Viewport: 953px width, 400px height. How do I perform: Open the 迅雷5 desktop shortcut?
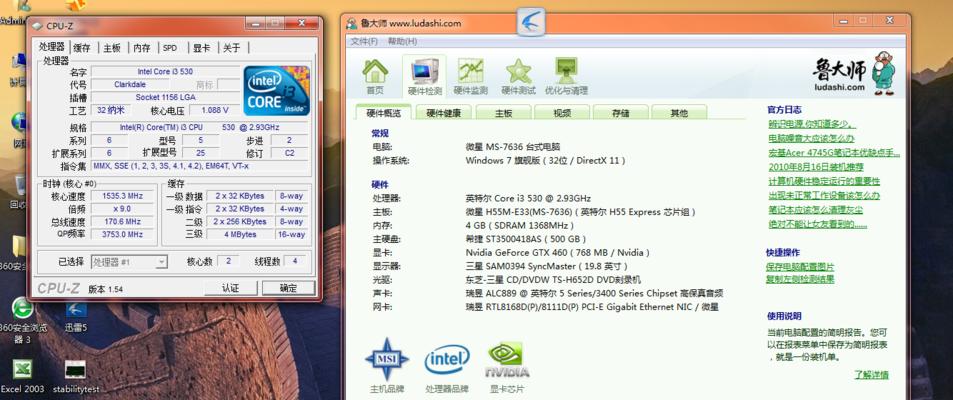[76, 316]
